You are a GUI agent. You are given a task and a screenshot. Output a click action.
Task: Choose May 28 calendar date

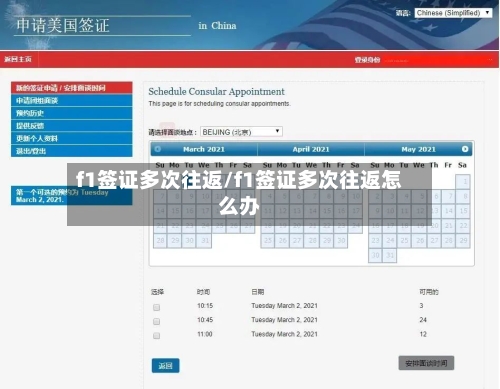point(449,241)
